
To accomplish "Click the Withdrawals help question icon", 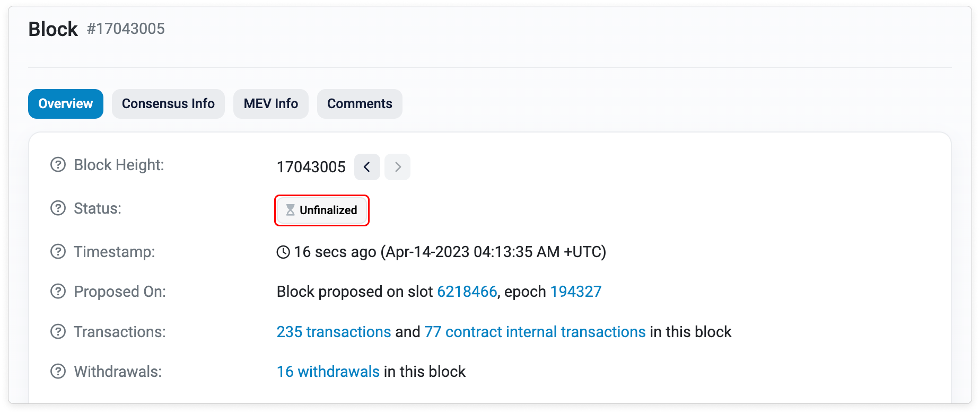I will [58, 372].
